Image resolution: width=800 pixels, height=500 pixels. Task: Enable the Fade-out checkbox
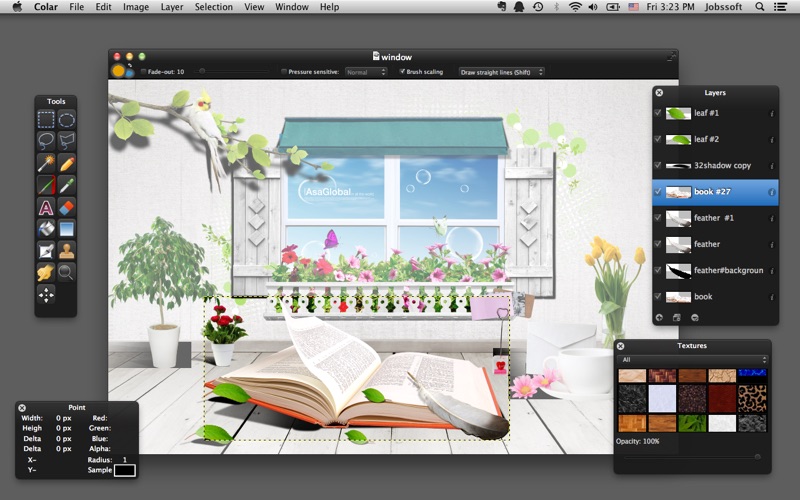point(143,72)
